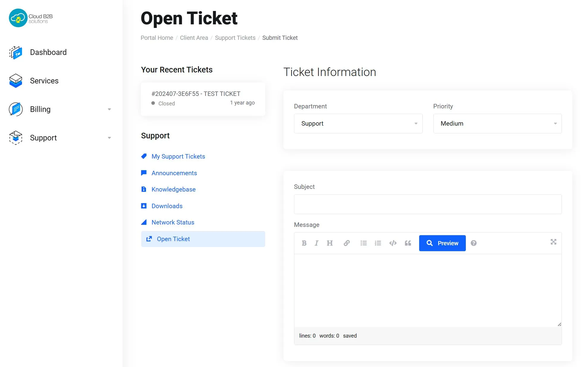
Task: Go to Support Tickets breadcrumb
Action: [235, 38]
